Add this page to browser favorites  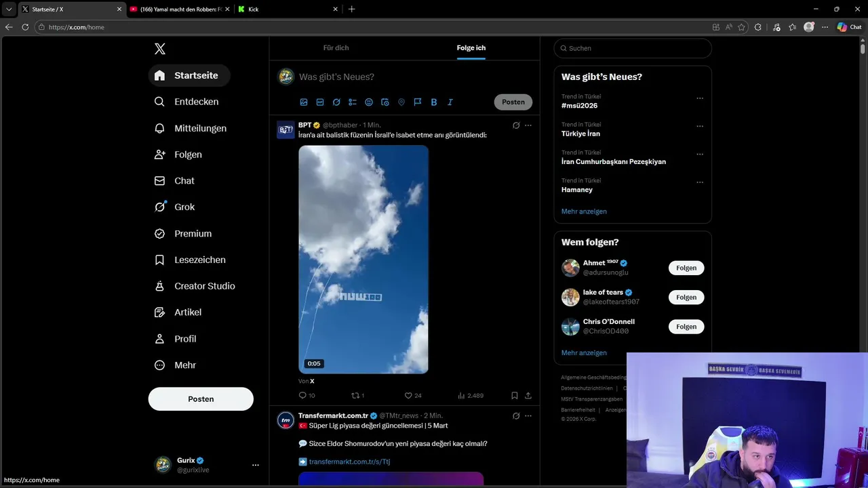[x=741, y=27]
